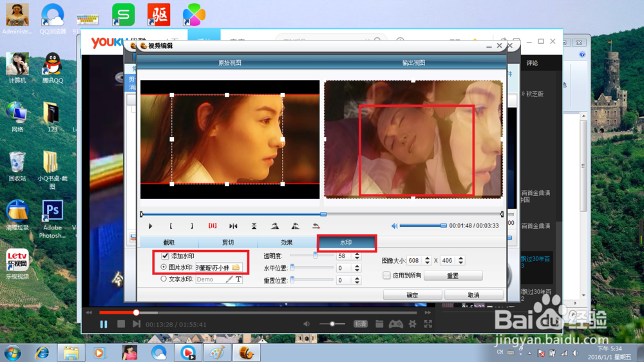Image resolution: width=644 pixels, height=362 pixels.
Task: Open the 清理垃圾 desktop icon
Action: click(x=17, y=215)
